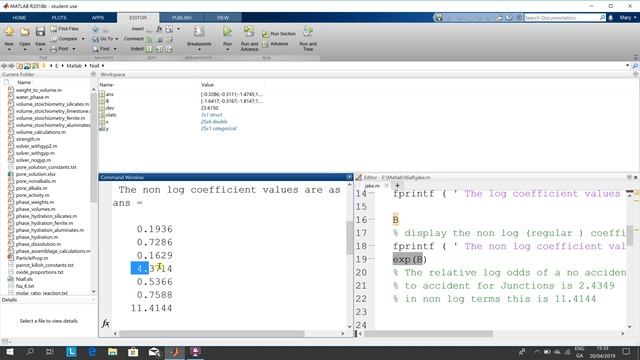Click the Command Window vertical scrollbar
Image resolution: width=640 pixels, height=360 pixels.
pyautogui.click(x=349, y=238)
